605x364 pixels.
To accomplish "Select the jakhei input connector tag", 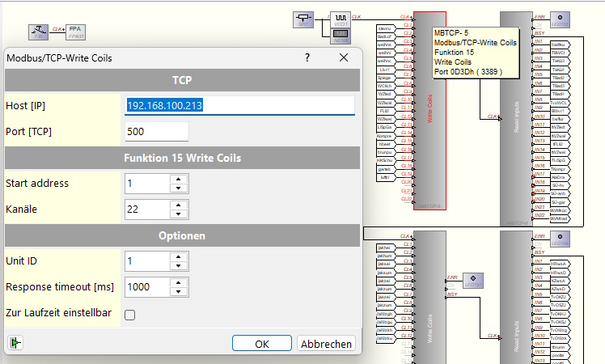I will pyautogui.click(x=386, y=248).
